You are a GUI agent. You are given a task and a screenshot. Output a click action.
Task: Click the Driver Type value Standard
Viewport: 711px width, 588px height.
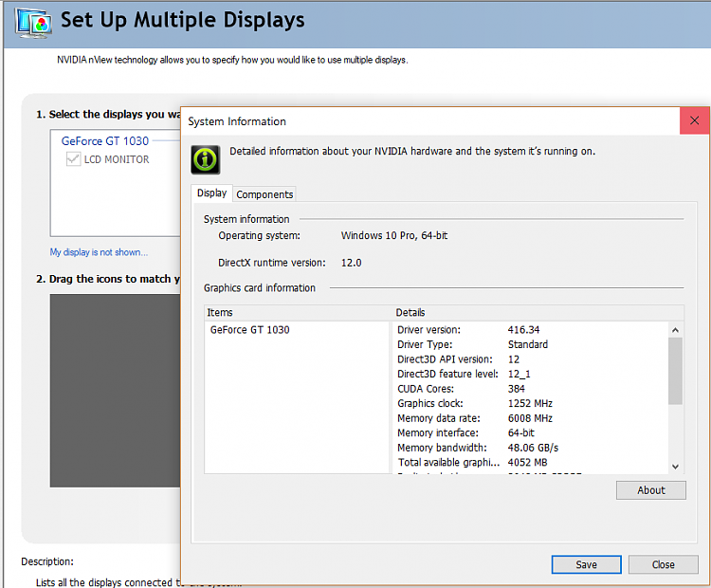(x=528, y=344)
